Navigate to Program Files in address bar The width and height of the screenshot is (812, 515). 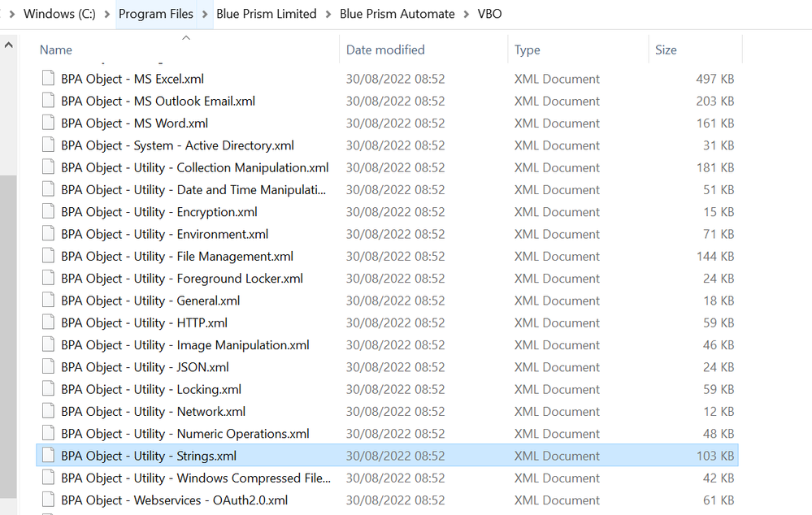pos(156,14)
